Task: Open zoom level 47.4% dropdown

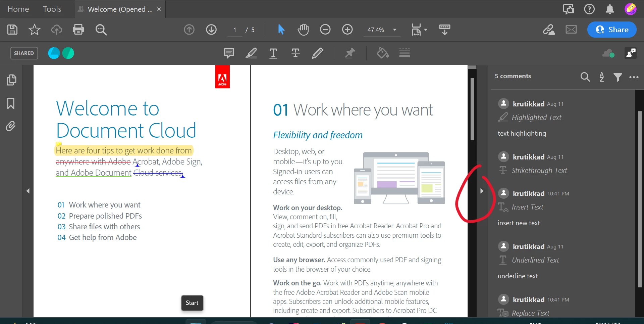Action: pyautogui.click(x=382, y=30)
